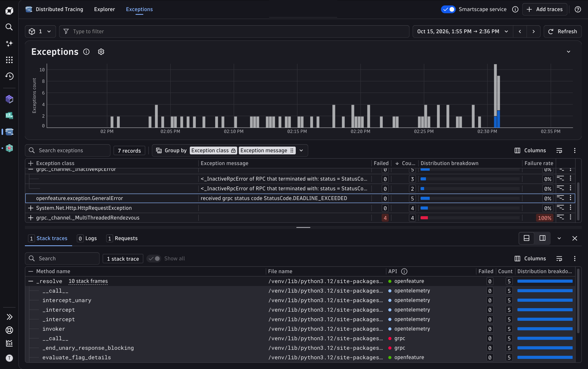Viewport: 588px width, 369px height.
Task: Select the Exceptions tab
Action: pos(139,9)
